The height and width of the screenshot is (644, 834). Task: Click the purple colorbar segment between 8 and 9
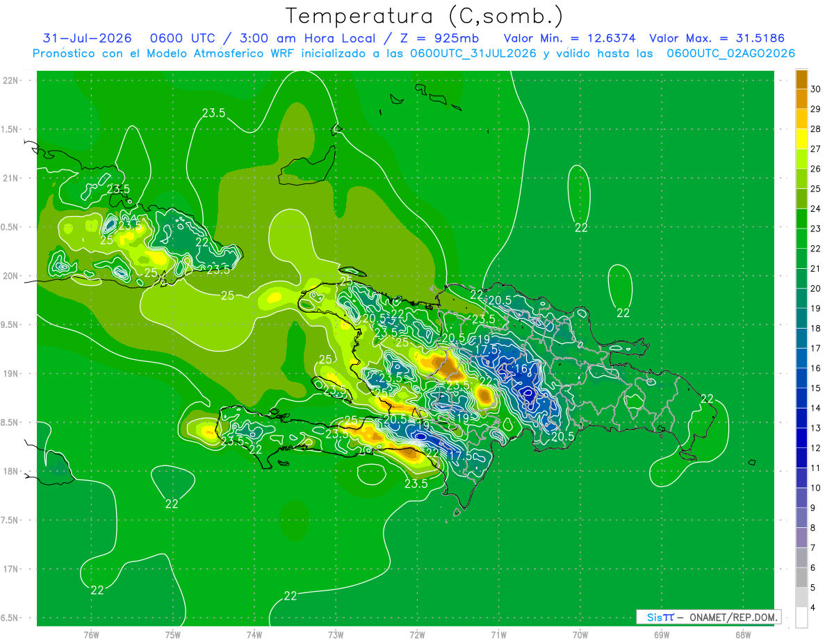[x=801, y=518]
